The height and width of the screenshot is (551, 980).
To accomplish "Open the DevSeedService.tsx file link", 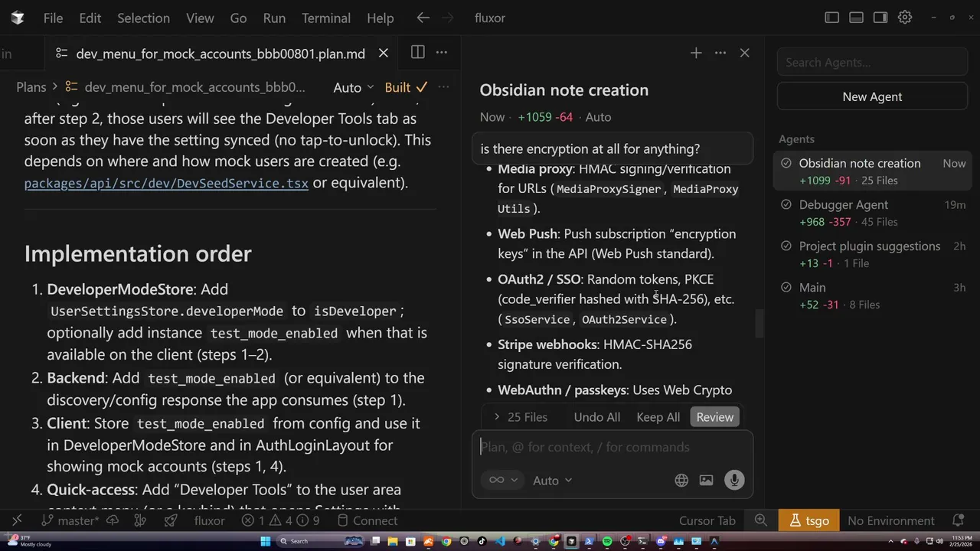I will click(x=166, y=184).
